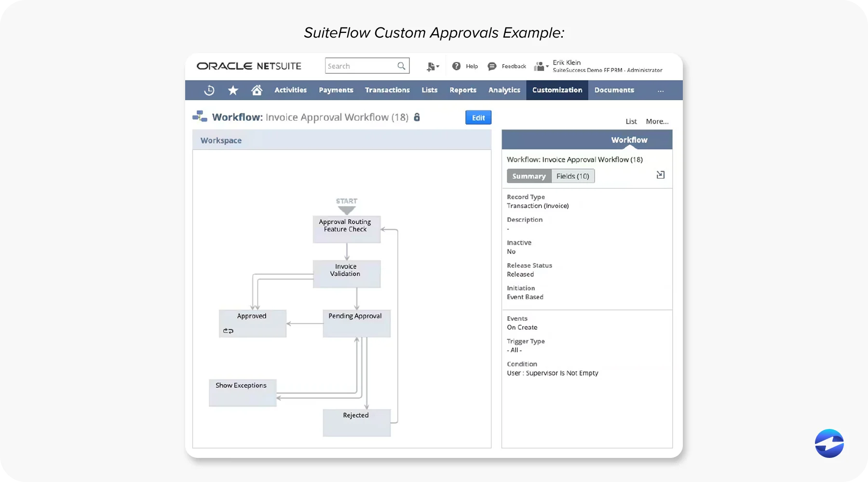Viewport: 868px width, 482px height.
Task: Click the 'Transaction (Invoice)' record type value
Action: pos(538,206)
